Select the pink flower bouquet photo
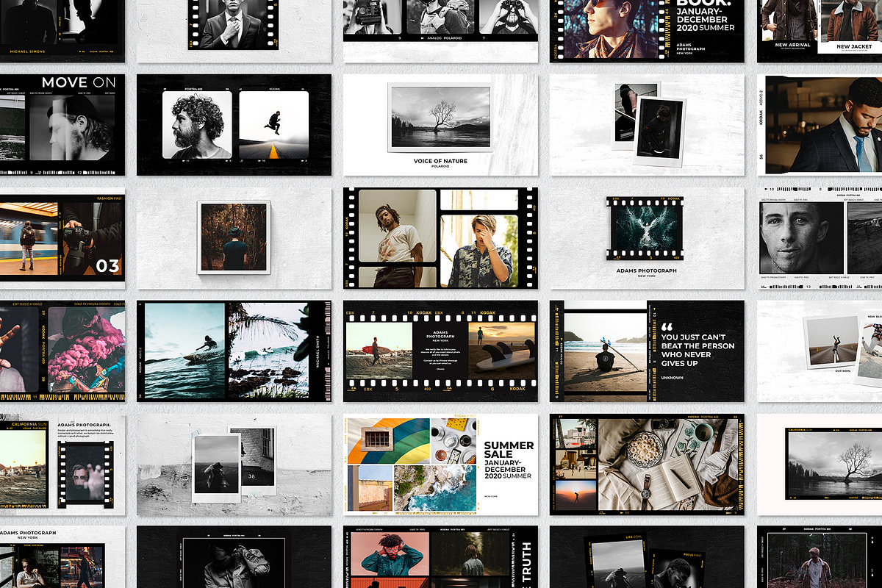This screenshot has width=882, height=588. point(86,349)
